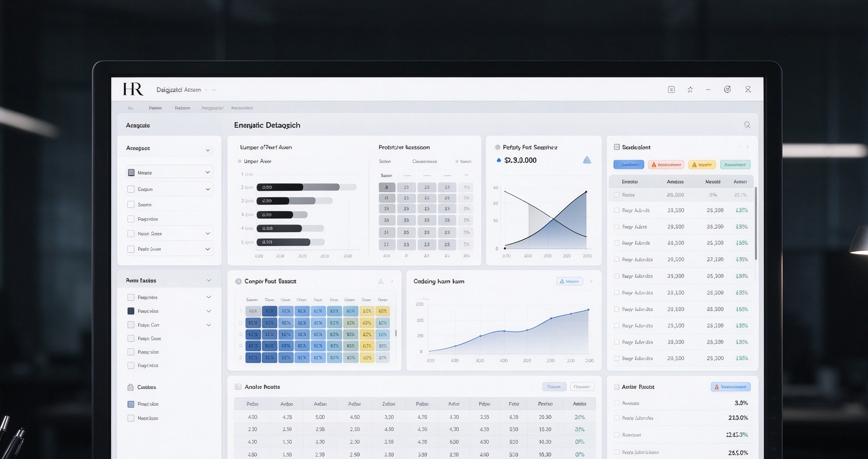Click the circular refresh icon in the top bar
868x459 pixels.
tap(727, 90)
